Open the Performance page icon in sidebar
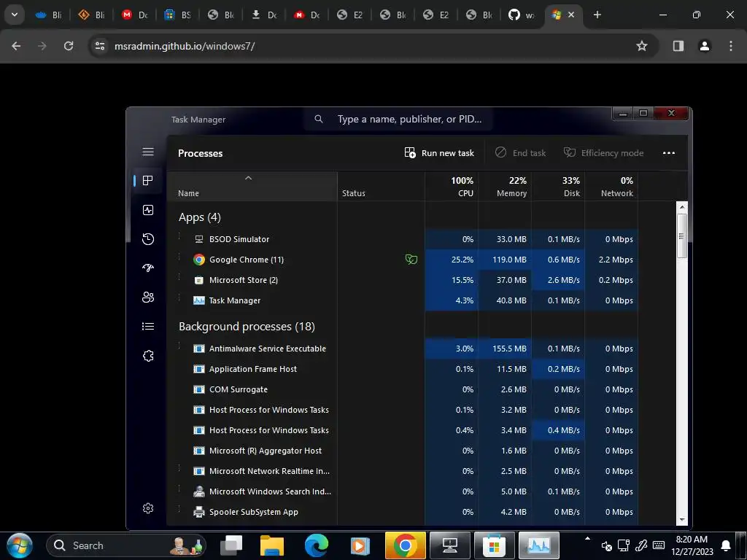Viewport: 747px width, 560px height. point(147,210)
